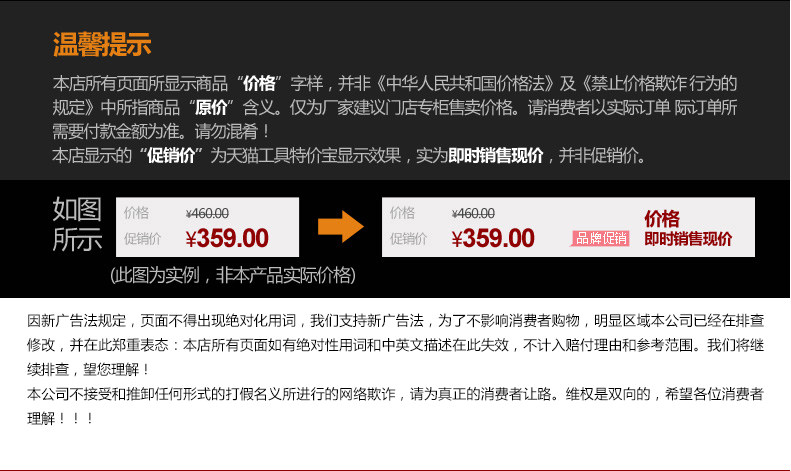Click the 温馨提示 orange heading
791x471 pixels.
[x=102, y=44]
